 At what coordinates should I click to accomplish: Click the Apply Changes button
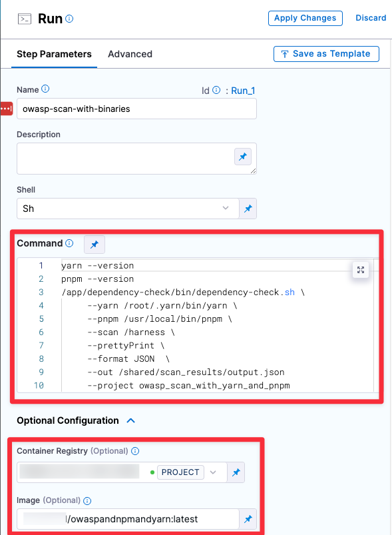pos(305,18)
